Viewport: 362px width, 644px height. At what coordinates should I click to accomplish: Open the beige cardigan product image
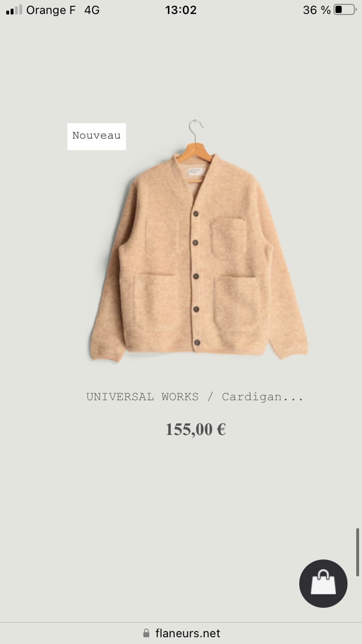click(198, 240)
